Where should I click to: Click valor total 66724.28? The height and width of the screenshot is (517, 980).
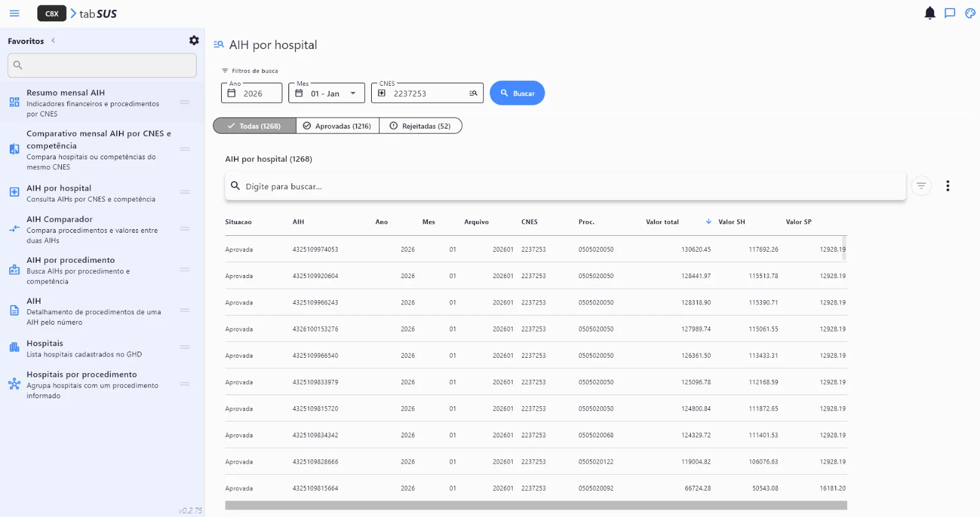(x=698, y=488)
